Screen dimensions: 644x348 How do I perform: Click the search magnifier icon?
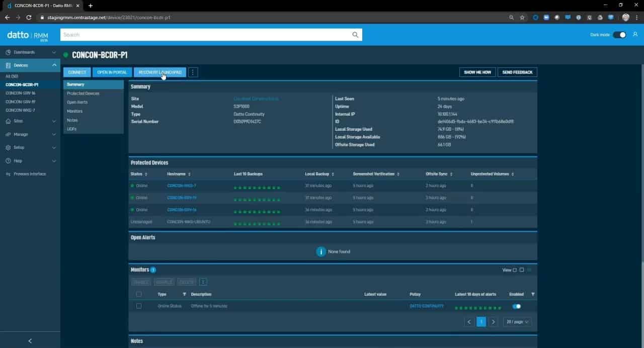tap(355, 35)
